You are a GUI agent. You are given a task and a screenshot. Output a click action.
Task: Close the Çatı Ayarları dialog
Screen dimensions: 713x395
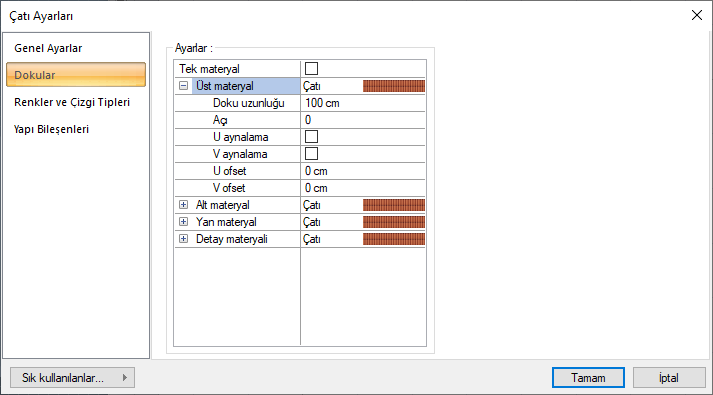pyautogui.click(x=697, y=15)
